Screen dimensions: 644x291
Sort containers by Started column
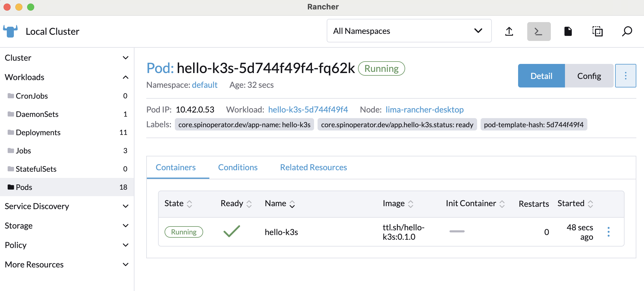pyautogui.click(x=575, y=204)
